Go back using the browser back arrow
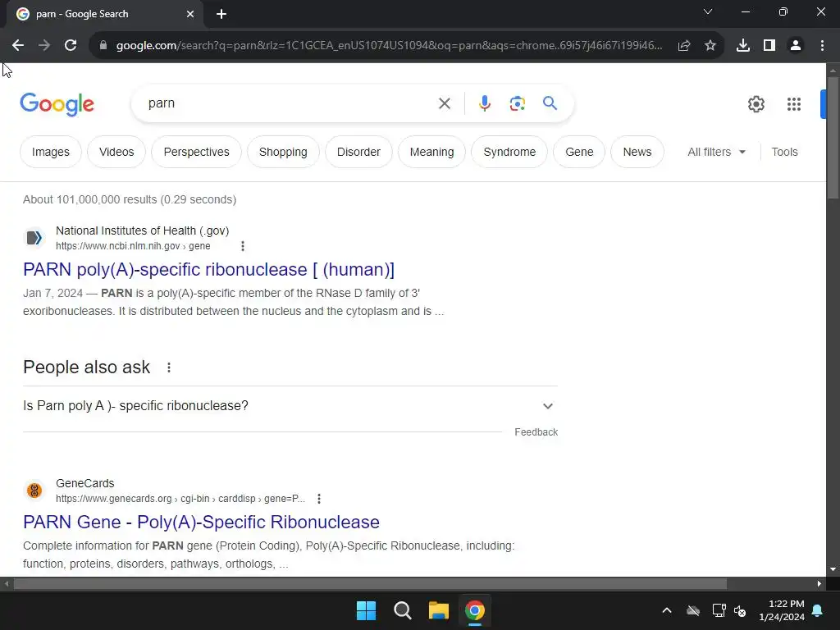Screen dimensions: 840x630 pos(18,46)
